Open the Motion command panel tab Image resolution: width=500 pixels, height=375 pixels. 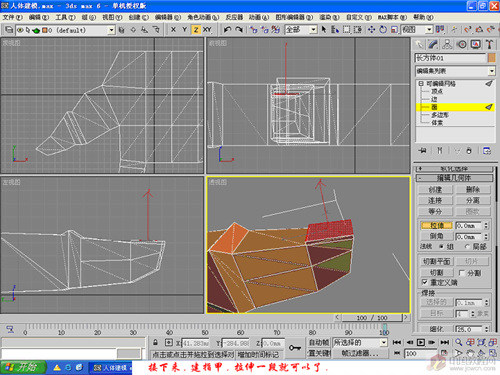coord(462,44)
